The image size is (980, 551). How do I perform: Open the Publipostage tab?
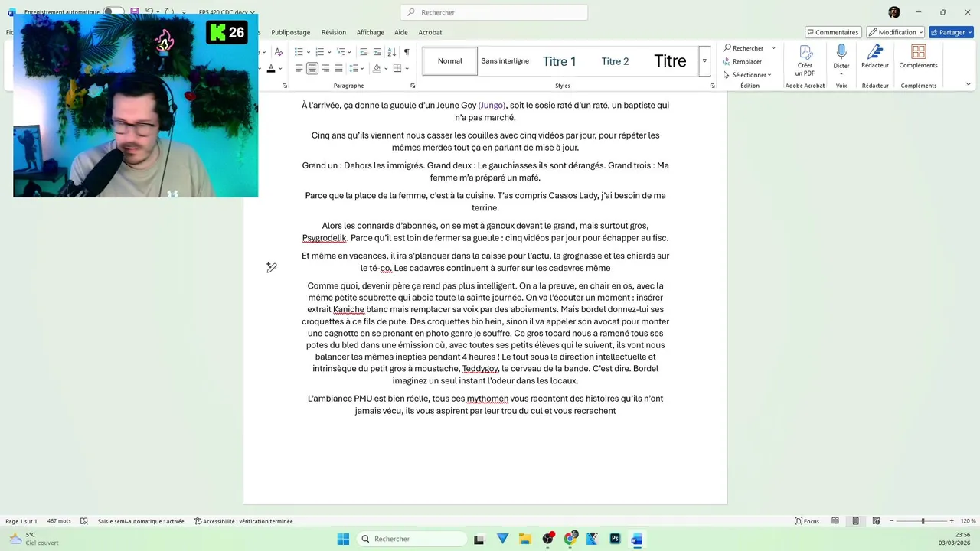[x=291, y=32]
